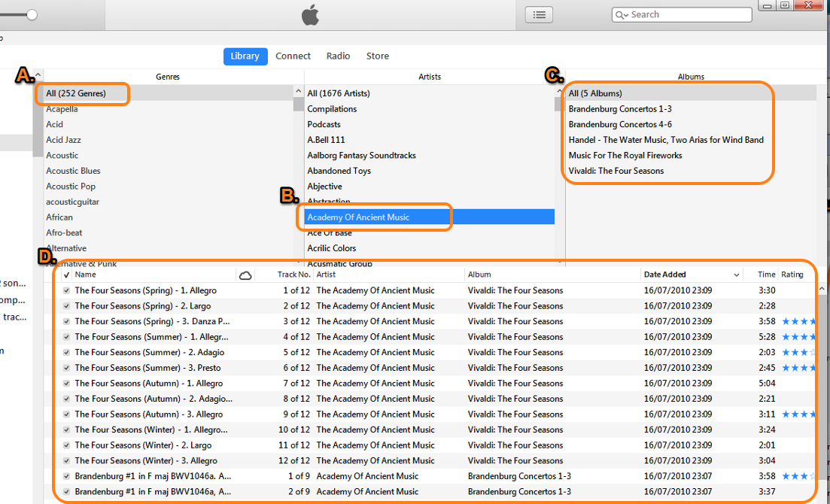Select the Acapella genre

click(x=167, y=109)
